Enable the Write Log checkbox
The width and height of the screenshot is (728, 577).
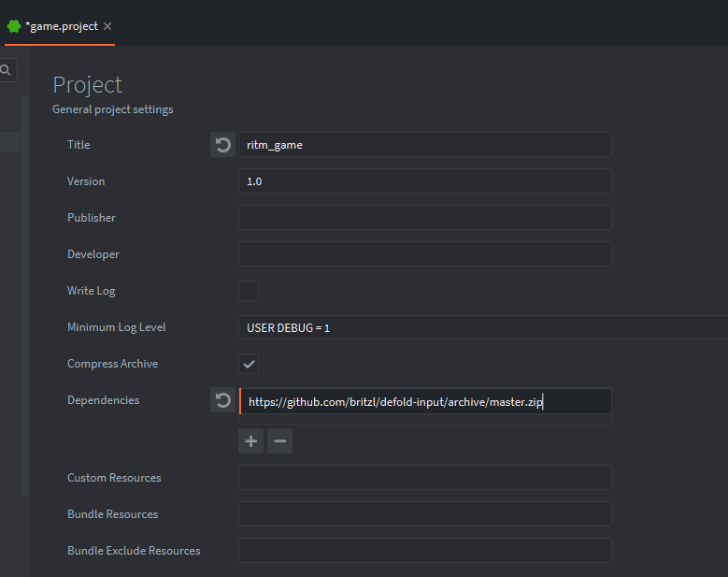pyautogui.click(x=249, y=291)
